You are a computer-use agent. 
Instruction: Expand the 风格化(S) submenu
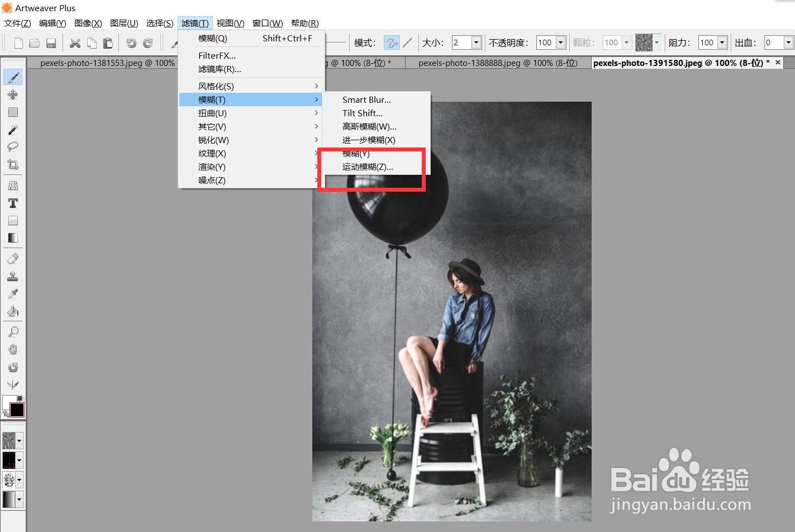[251, 86]
